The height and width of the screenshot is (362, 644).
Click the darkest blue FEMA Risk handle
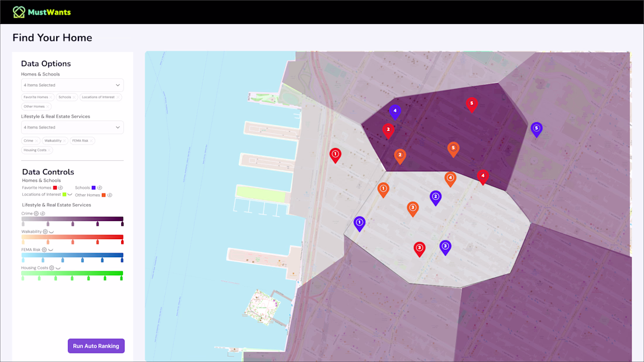coord(122,260)
